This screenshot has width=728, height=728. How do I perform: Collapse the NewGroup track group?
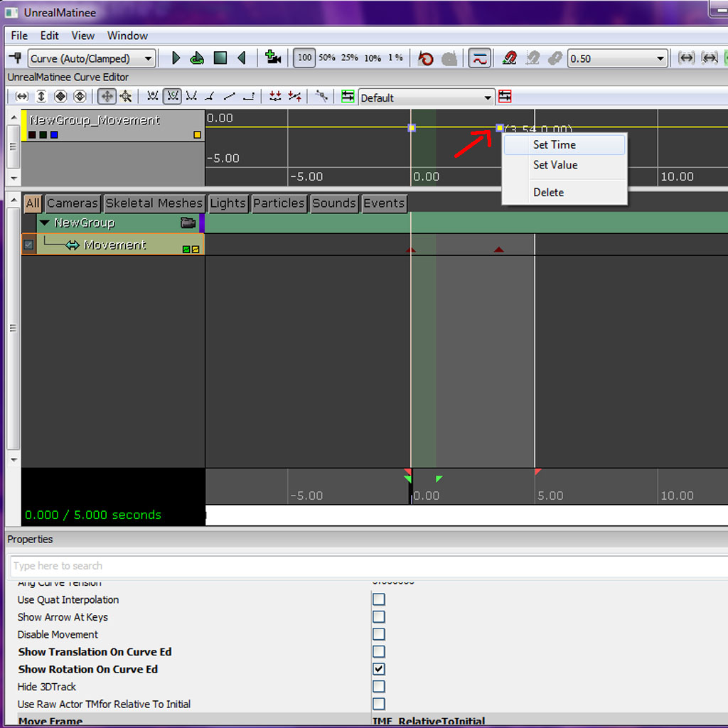(x=45, y=223)
